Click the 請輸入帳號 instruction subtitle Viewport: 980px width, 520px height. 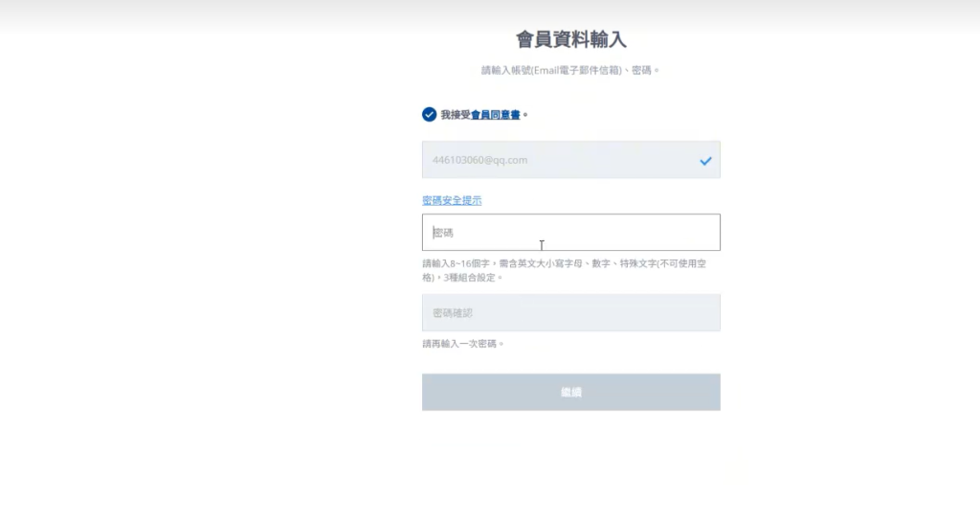570,71
